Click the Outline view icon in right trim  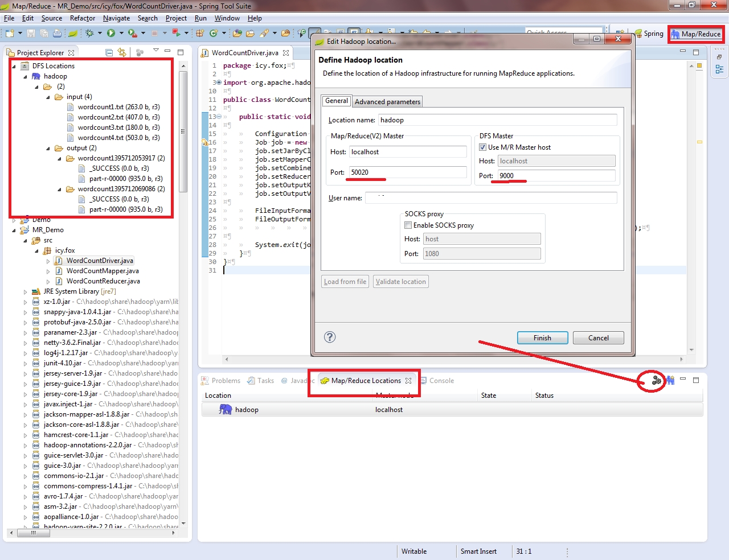point(719,69)
